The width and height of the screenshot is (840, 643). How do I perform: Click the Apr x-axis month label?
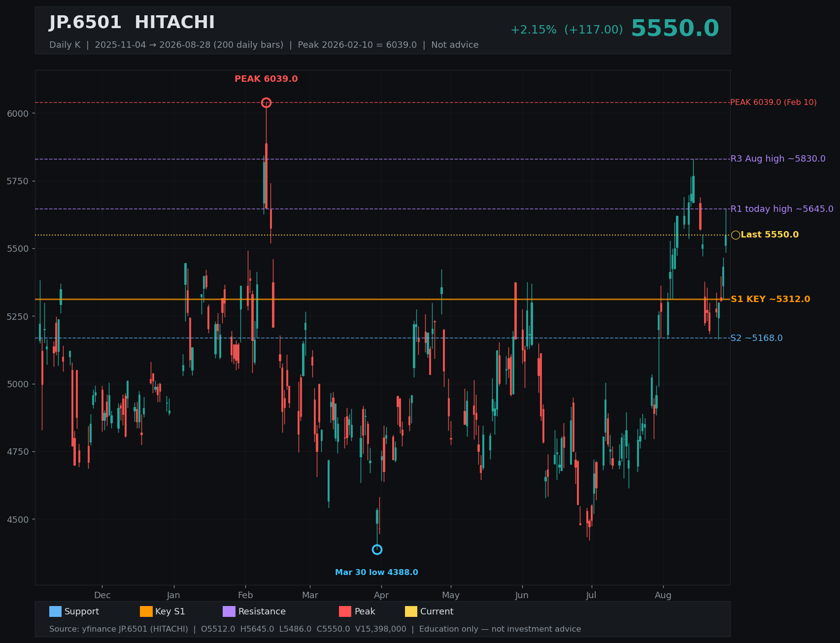[x=381, y=595]
